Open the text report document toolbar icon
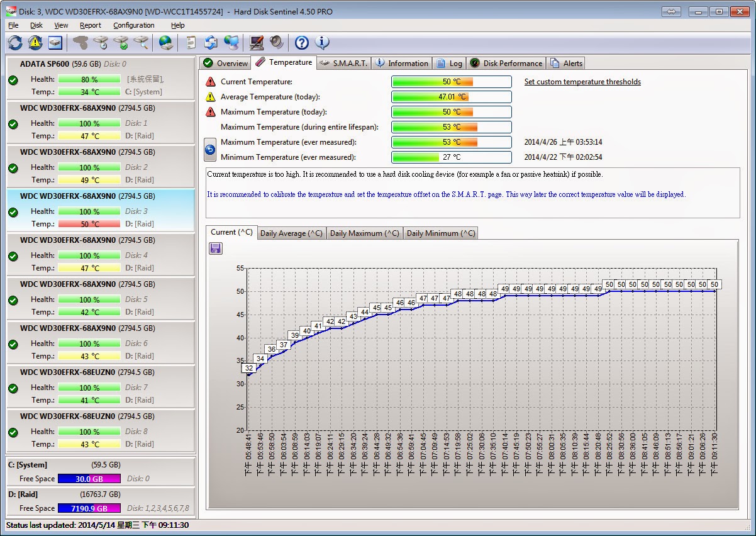 pyautogui.click(x=191, y=43)
